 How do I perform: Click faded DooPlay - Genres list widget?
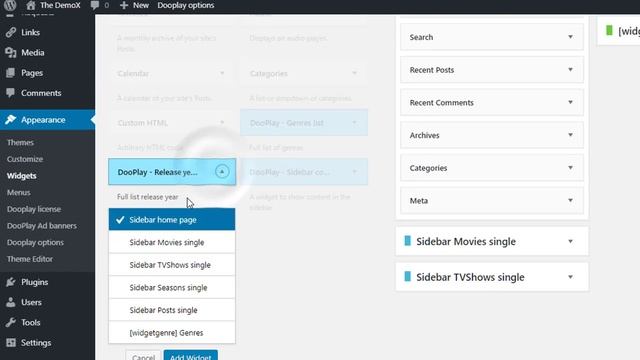(x=304, y=122)
